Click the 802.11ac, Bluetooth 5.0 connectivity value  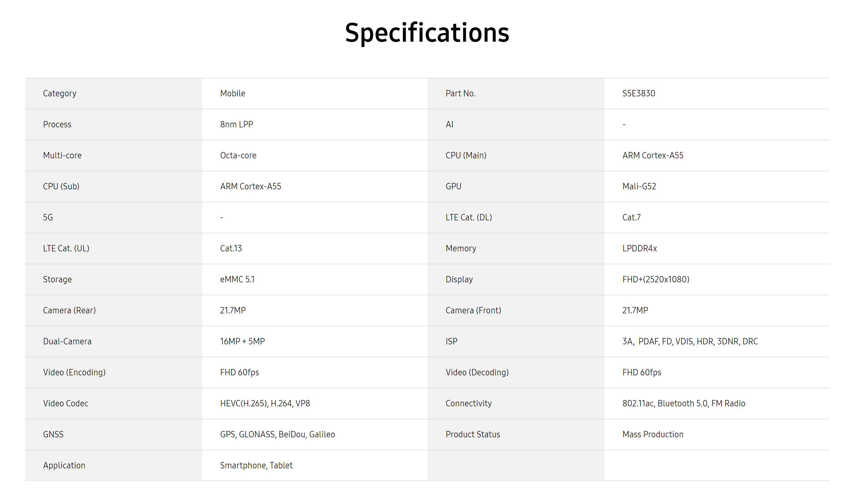point(684,403)
